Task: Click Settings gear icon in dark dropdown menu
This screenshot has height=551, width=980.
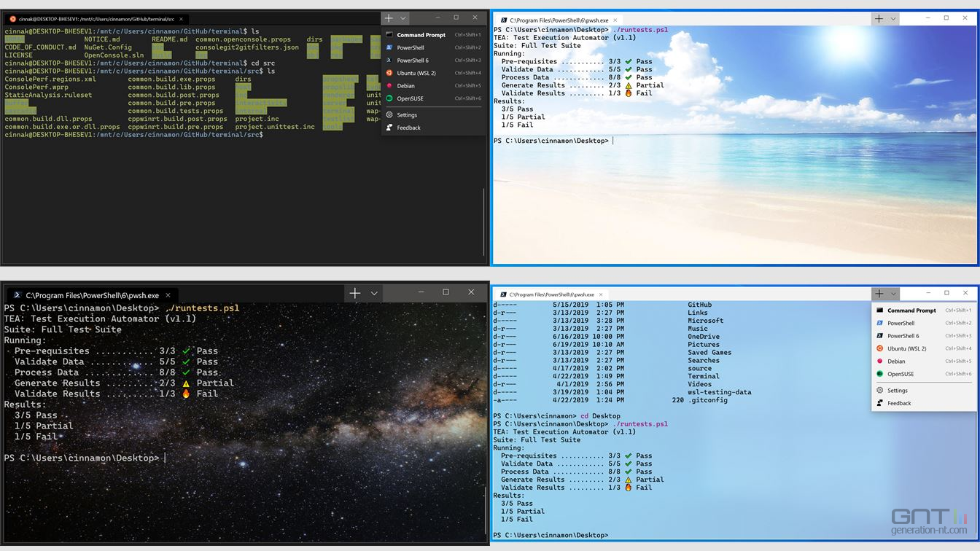Action: 389,115
